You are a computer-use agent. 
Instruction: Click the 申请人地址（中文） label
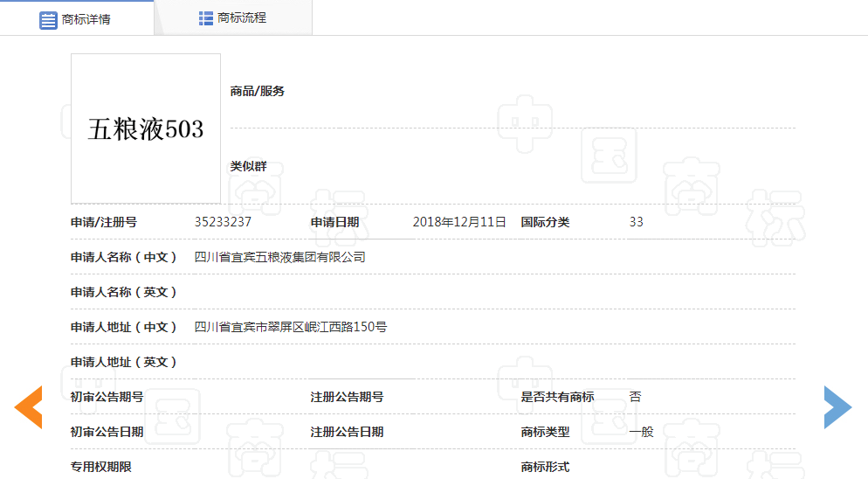click(x=123, y=327)
